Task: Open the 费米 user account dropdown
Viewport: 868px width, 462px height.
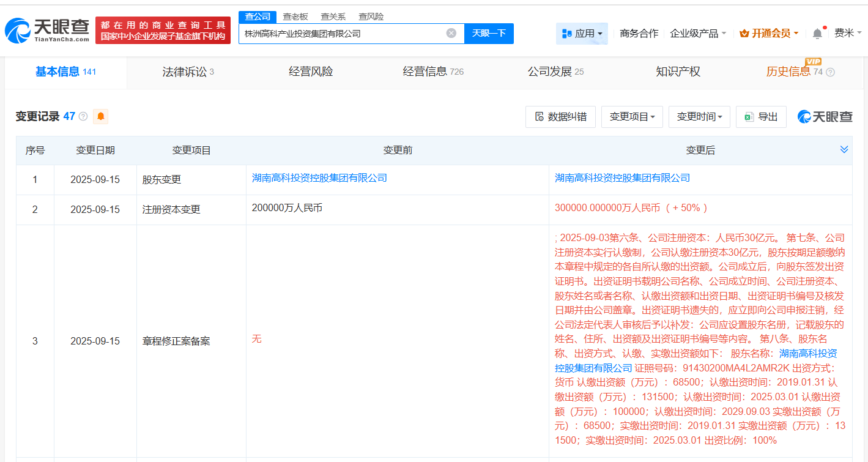Action: 848,33
